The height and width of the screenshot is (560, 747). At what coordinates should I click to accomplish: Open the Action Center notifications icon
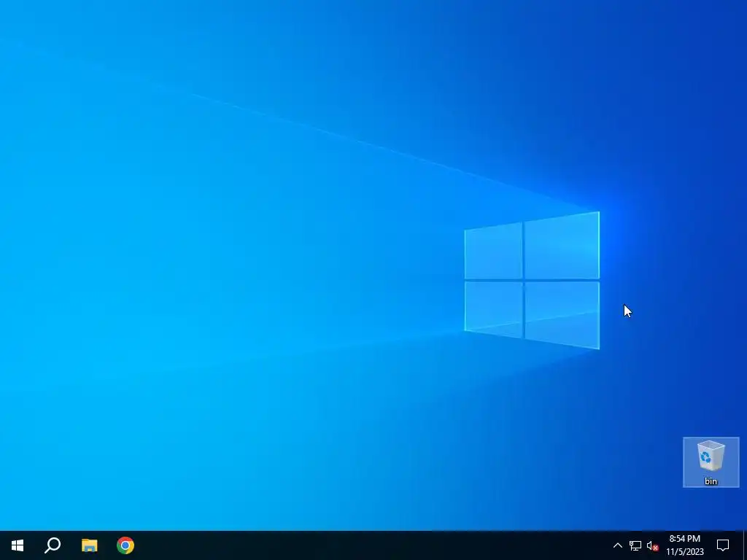[723, 545]
